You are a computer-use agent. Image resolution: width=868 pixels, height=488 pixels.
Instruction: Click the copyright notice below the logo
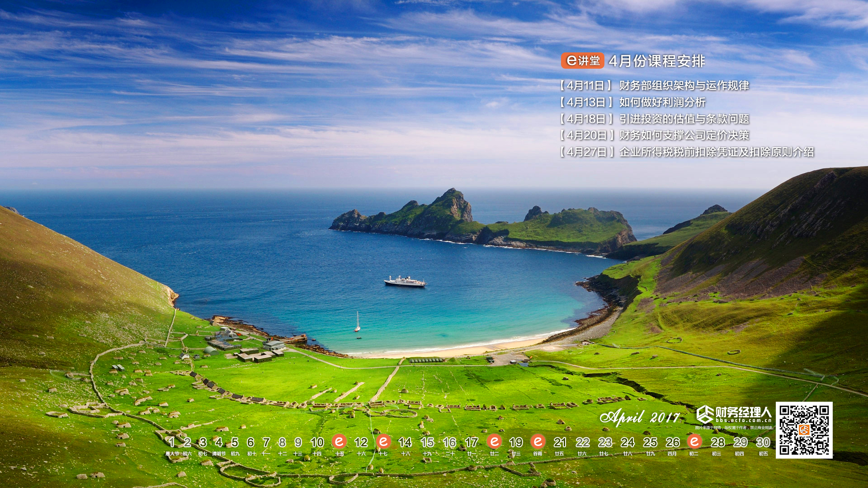pos(734,427)
